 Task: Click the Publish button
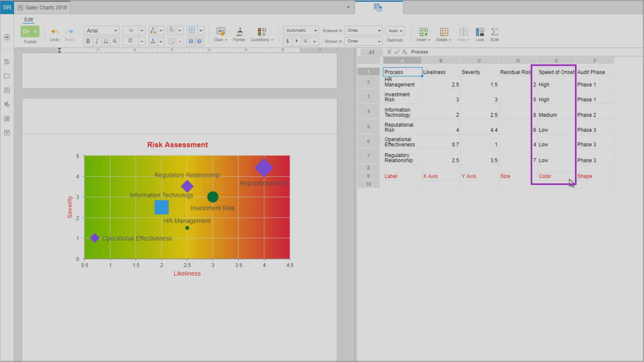(26, 32)
